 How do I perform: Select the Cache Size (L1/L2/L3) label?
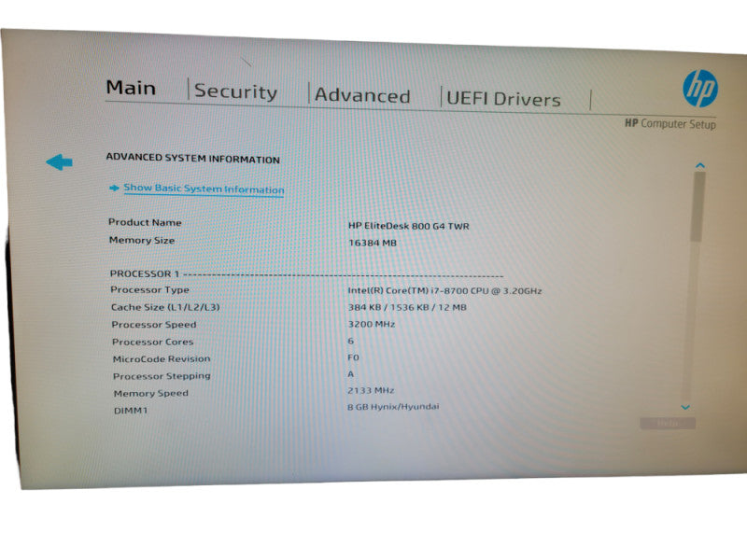[x=165, y=307]
